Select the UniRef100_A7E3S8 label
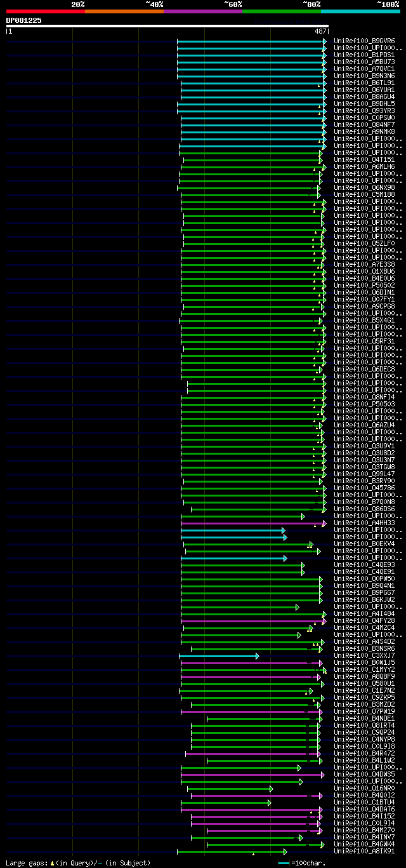Screen dimensions: 406x868 tap(363, 264)
